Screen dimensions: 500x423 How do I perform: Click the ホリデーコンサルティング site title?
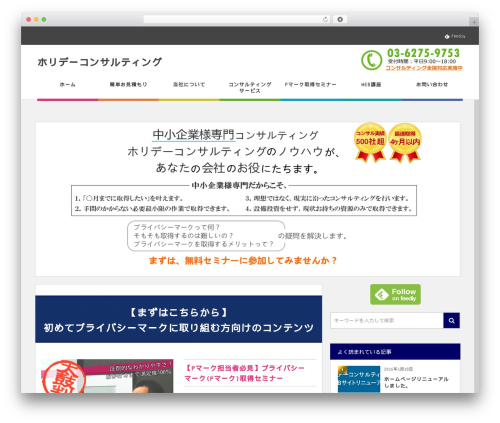[x=100, y=62]
